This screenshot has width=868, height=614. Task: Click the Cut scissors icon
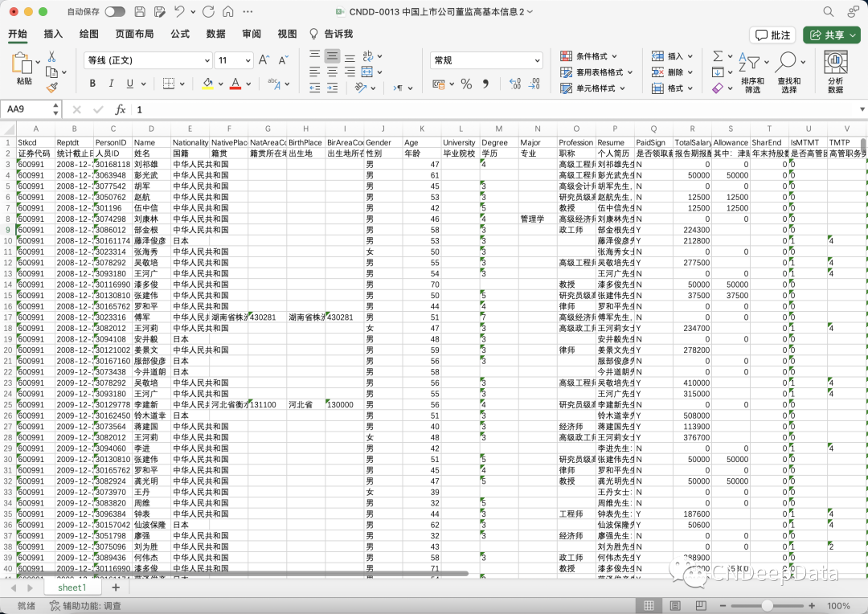point(51,56)
